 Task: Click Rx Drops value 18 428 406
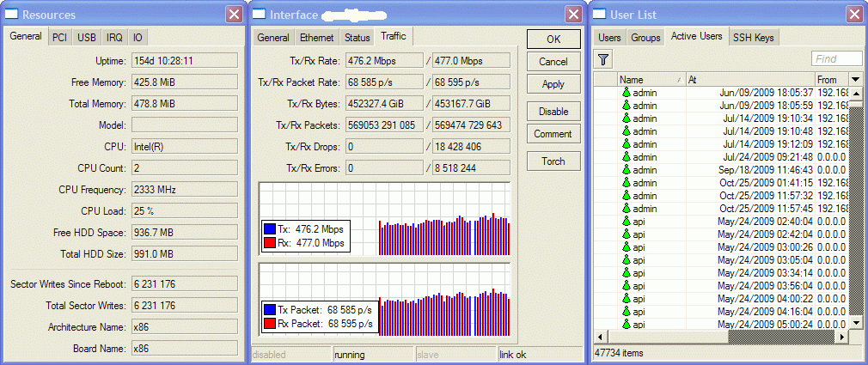471,147
